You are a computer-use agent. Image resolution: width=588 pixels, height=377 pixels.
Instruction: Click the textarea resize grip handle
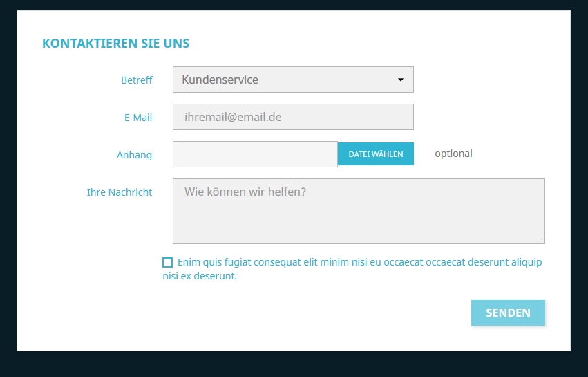coord(540,239)
